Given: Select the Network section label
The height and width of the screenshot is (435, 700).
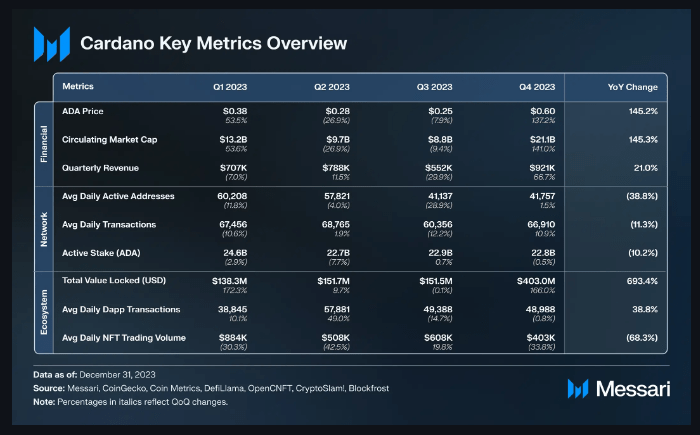Looking at the screenshot, I should tap(45, 227).
